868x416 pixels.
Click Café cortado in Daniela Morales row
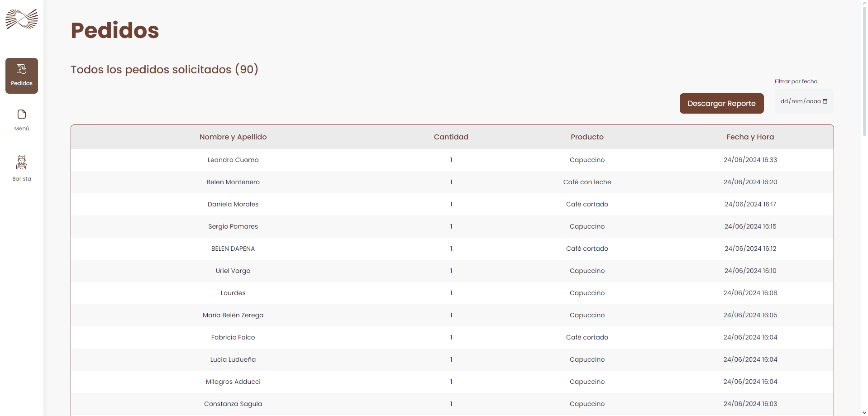[587, 204]
